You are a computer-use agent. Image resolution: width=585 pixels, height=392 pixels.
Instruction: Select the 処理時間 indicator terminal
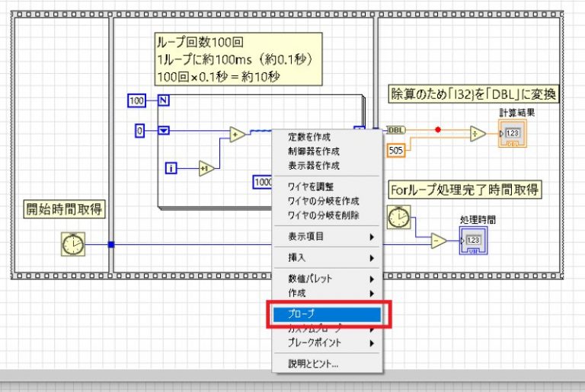[x=473, y=241]
